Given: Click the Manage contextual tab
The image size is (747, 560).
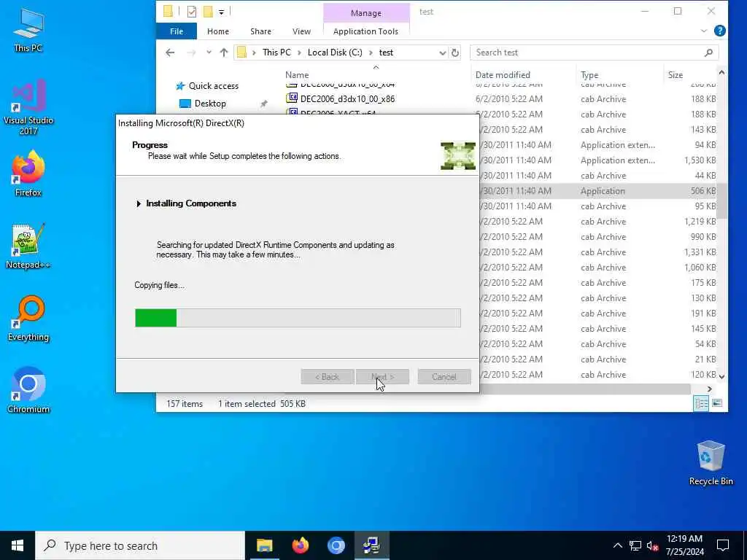Looking at the screenshot, I should [366, 13].
